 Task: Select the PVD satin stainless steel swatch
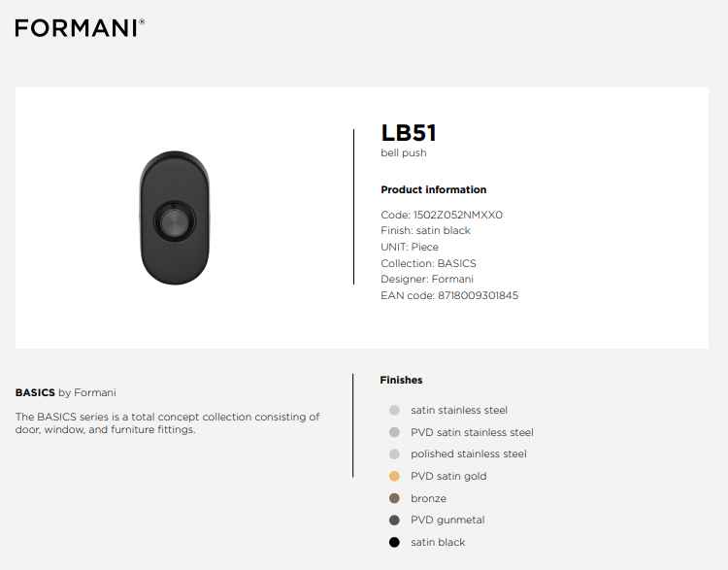click(394, 432)
